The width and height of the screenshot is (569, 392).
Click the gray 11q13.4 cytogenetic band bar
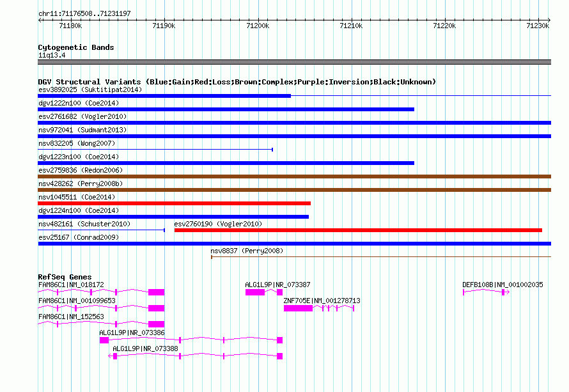click(294, 62)
